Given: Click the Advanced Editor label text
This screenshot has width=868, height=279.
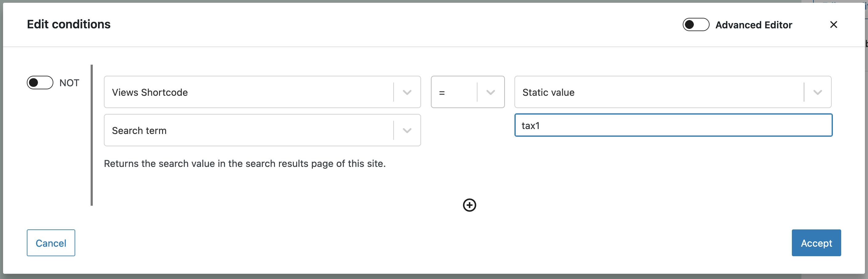Looking at the screenshot, I should [753, 25].
